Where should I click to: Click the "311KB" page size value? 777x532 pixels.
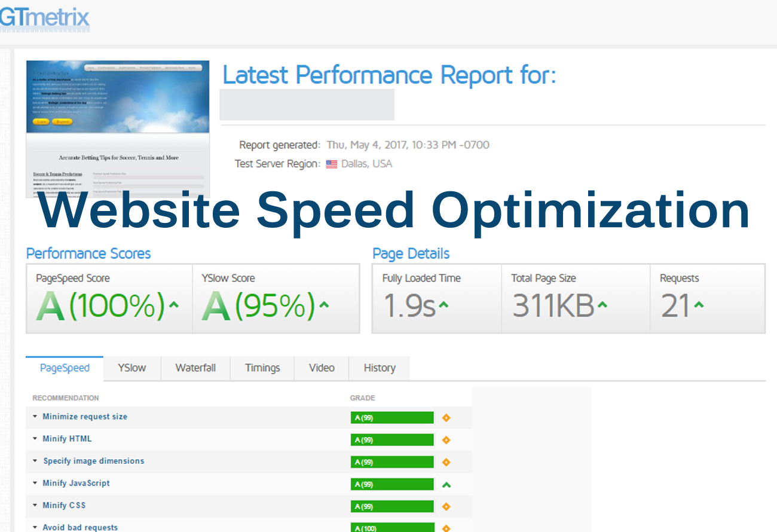553,305
